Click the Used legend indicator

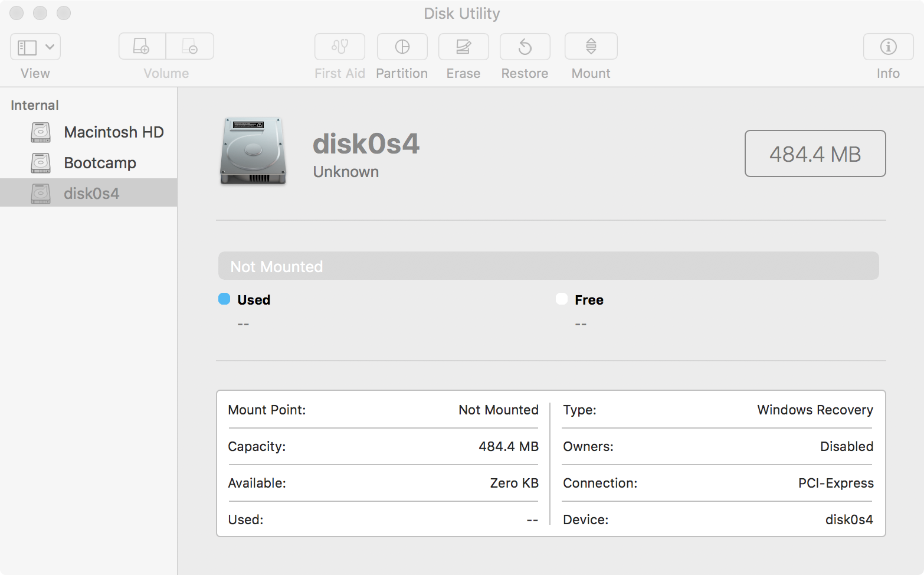[x=224, y=299]
